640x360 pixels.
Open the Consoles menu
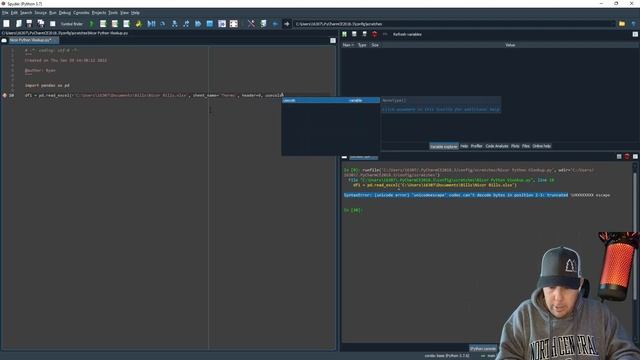click(81, 13)
